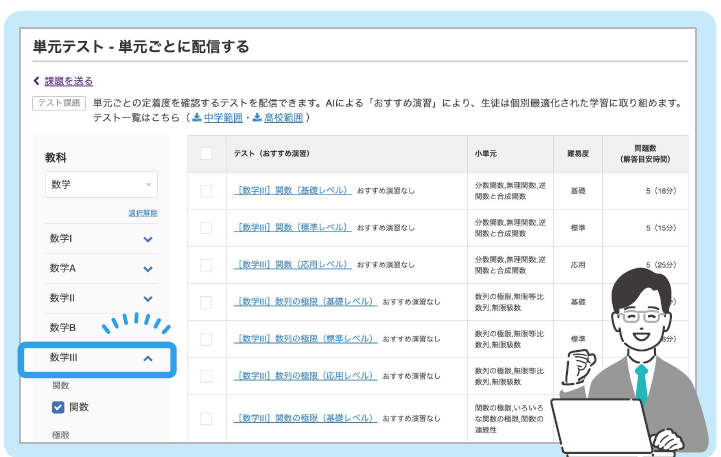Collapse the 数学III section chevron
The height and width of the screenshot is (457, 721).
point(148,359)
